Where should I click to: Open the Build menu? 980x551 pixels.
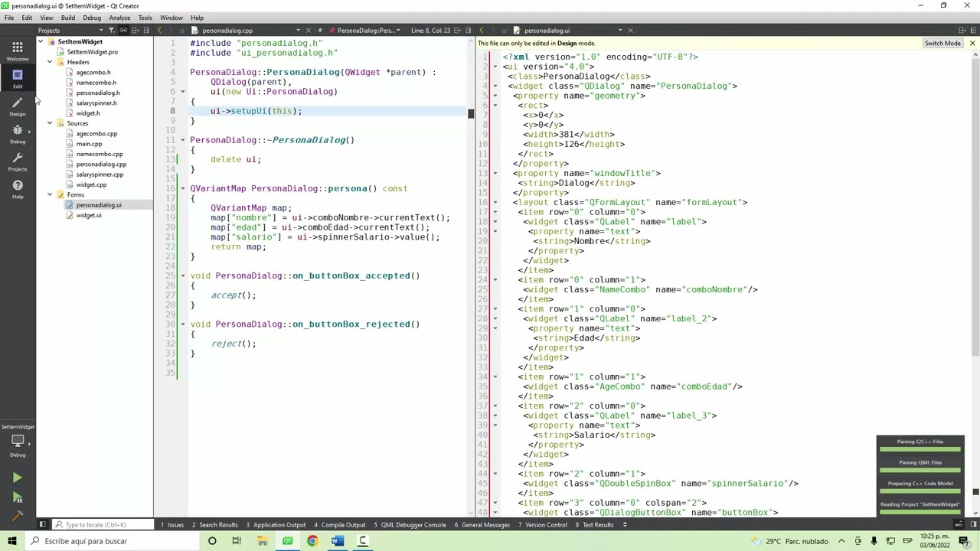pos(67,18)
